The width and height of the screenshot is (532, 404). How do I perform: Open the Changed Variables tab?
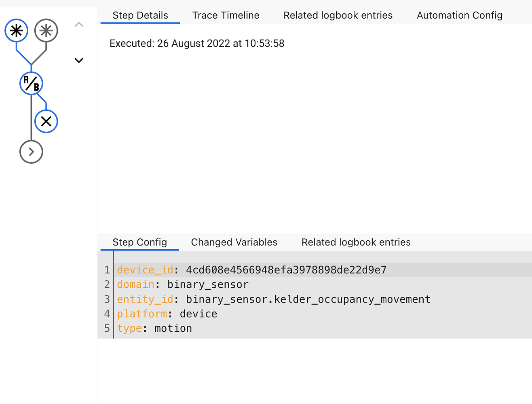[234, 242]
